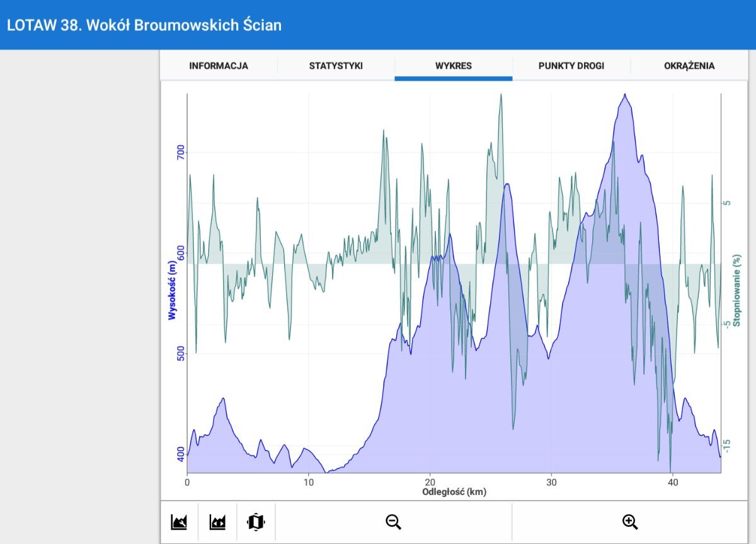Switch to the STATYSTYKI tab
The width and height of the screenshot is (756, 544).
click(x=336, y=66)
